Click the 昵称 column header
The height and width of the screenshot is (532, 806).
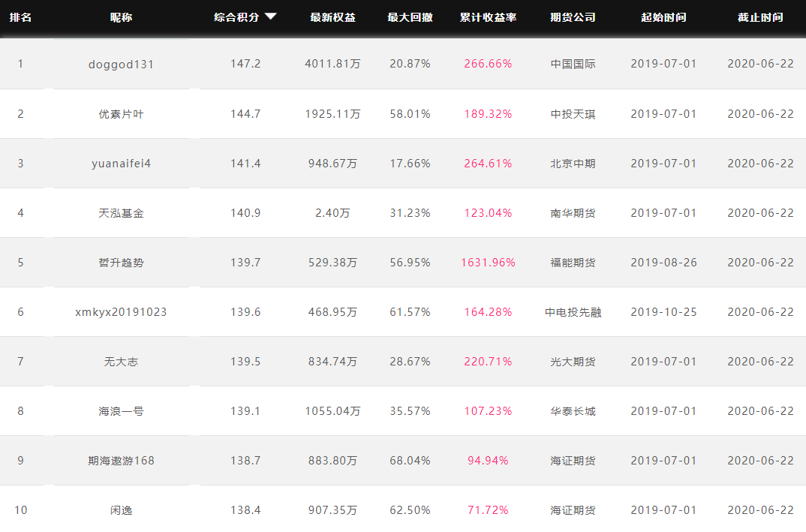pos(122,17)
